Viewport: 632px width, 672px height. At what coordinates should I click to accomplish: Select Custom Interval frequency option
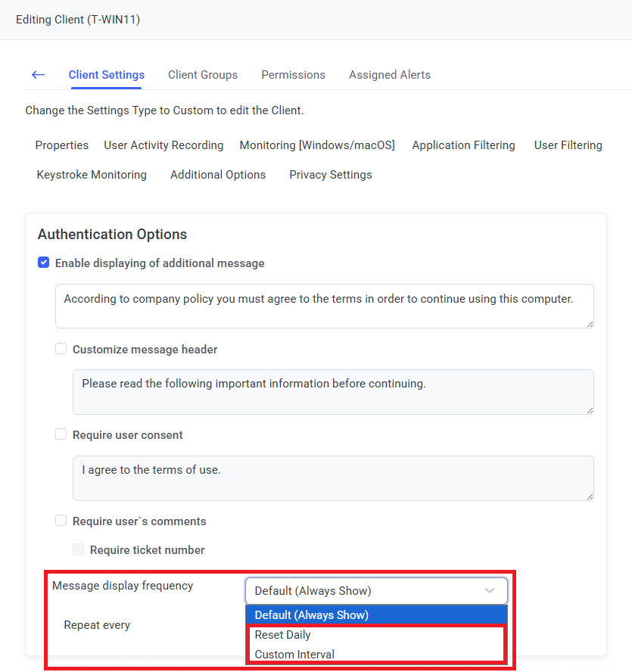pyautogui.click(x=294, y=655)
